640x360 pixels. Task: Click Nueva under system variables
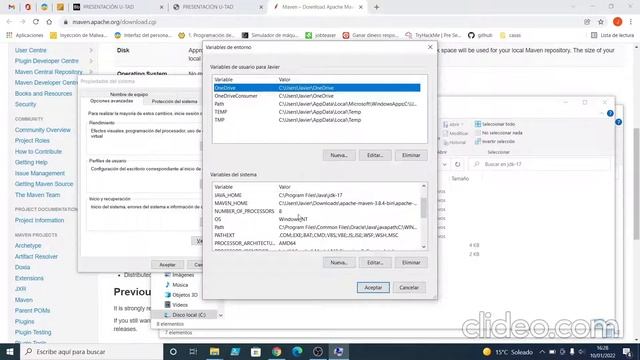[x=339, y=263]
